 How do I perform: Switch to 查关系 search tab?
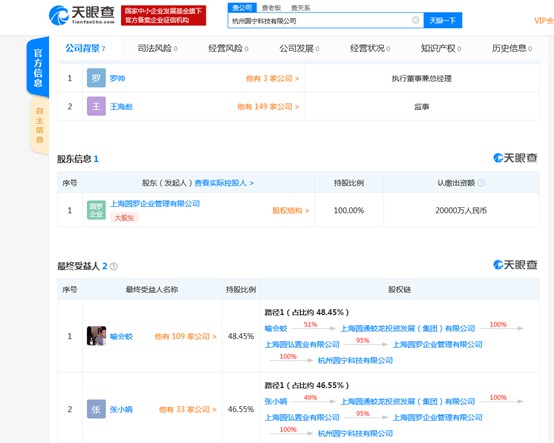300,8
